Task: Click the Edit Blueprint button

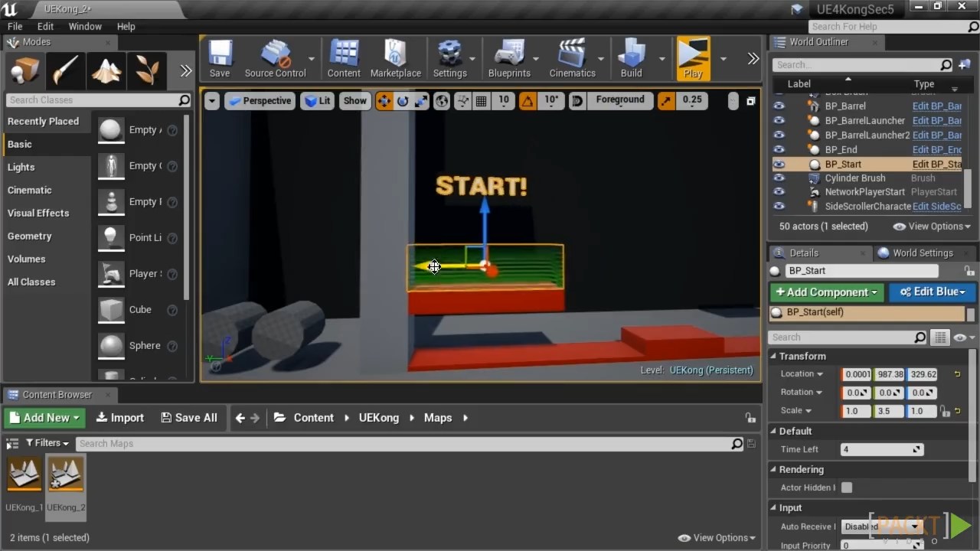Action: (932, 292)
